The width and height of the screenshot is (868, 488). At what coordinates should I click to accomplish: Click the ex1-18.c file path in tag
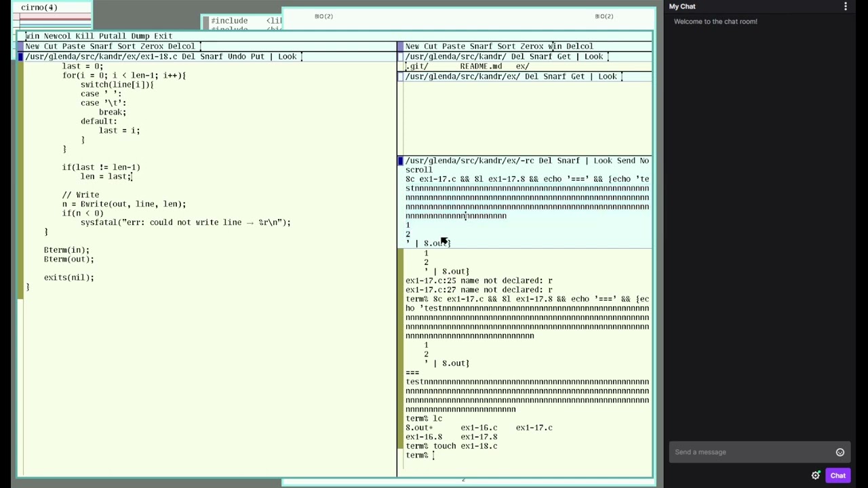coord(101,56)
